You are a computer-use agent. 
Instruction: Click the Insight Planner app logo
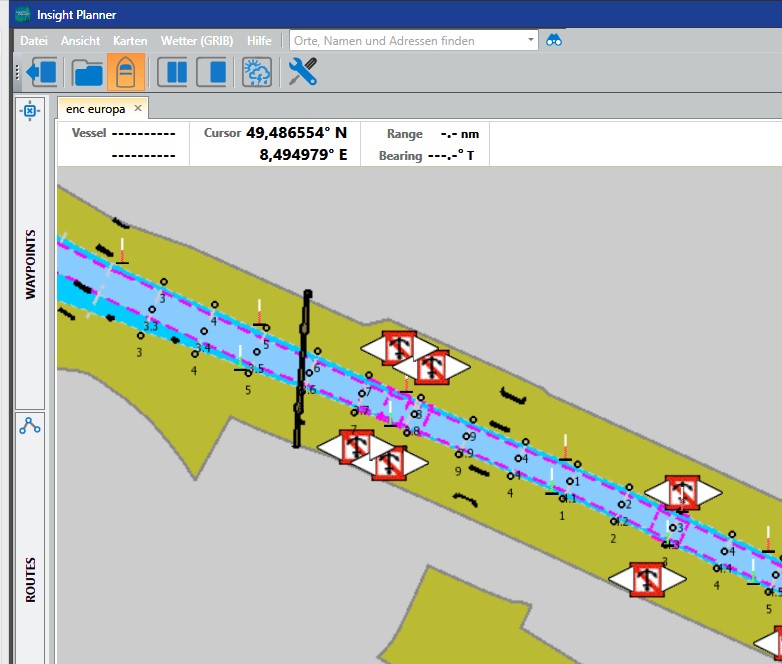pyautogui.click(x=20, y=13)
